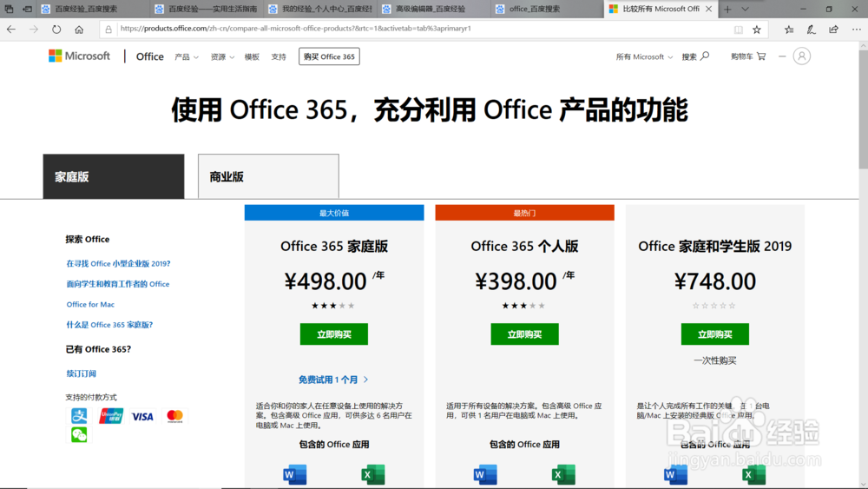868x489 pixels.
Task: Click the star rating under Office 365 个人版
Action: click(x=523, y=306)
